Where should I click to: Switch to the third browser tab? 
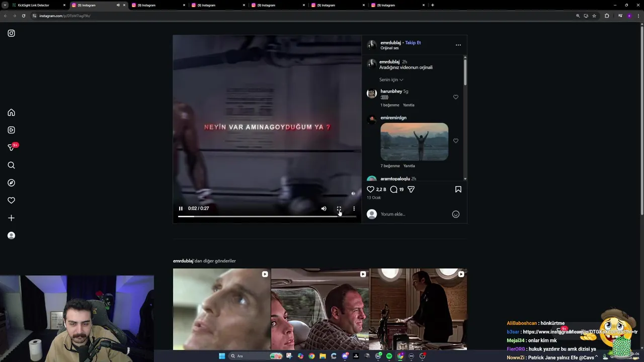(x=158, y=5)
